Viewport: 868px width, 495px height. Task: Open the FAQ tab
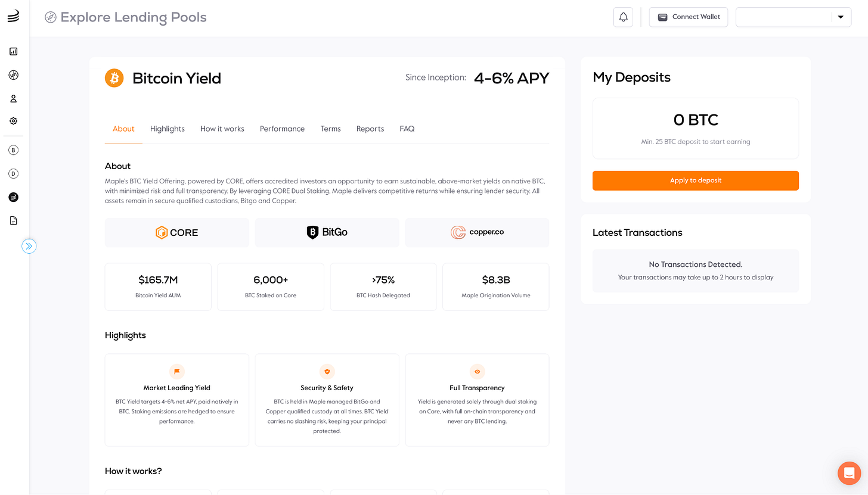point(407,129)
